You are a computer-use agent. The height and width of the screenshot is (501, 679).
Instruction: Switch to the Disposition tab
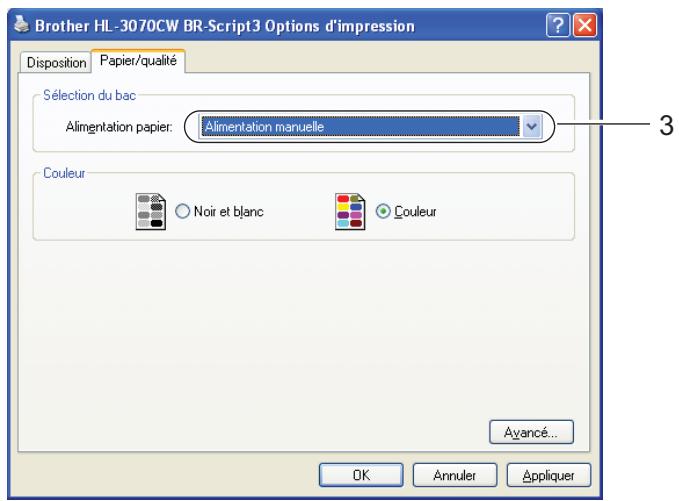click(x=56, y=62)
